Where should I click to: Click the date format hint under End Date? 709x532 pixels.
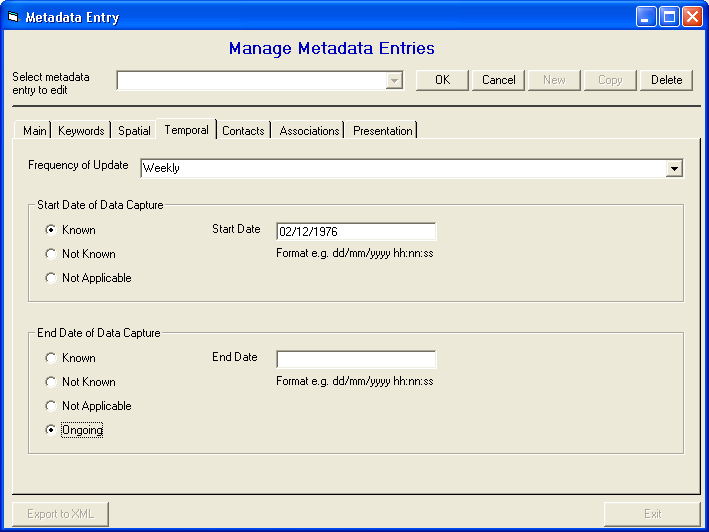[355, 381]
